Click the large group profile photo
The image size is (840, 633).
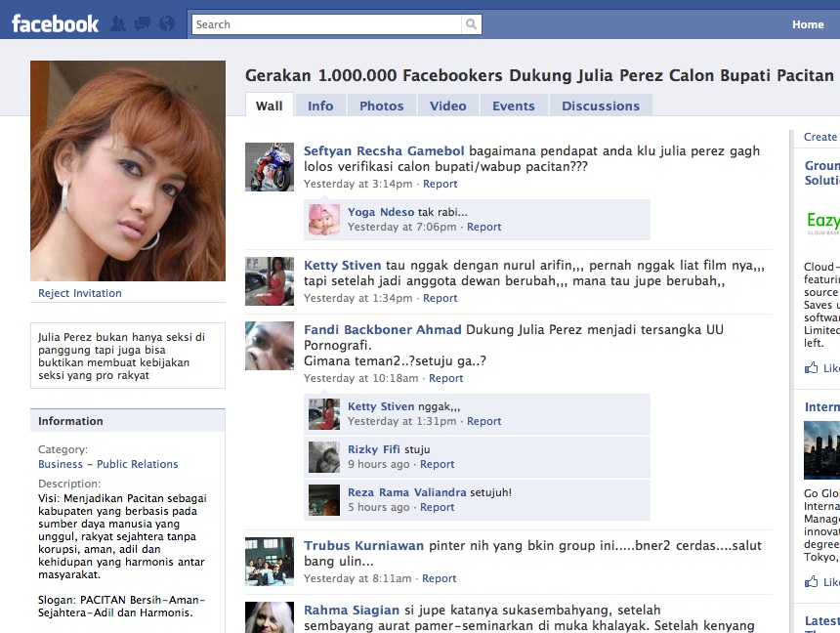pyautogui.click(x=128, y=171)
